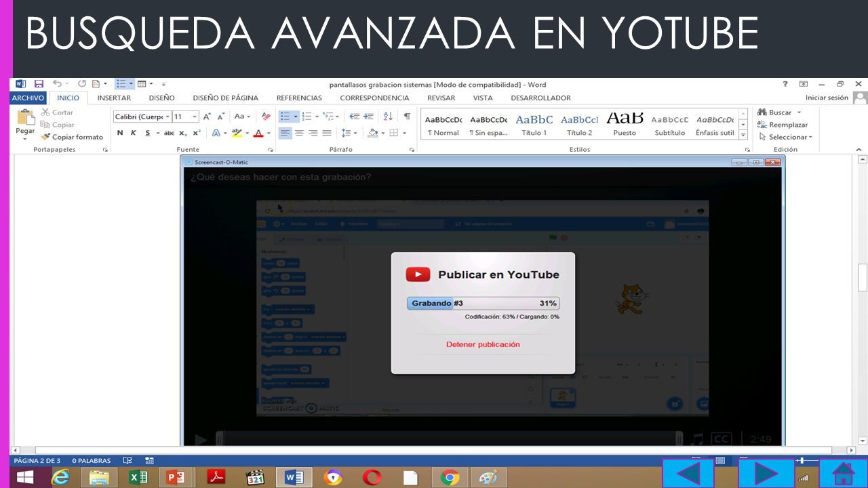Apply the Subtítulo style
868x488 pixels.
point(670,125)
